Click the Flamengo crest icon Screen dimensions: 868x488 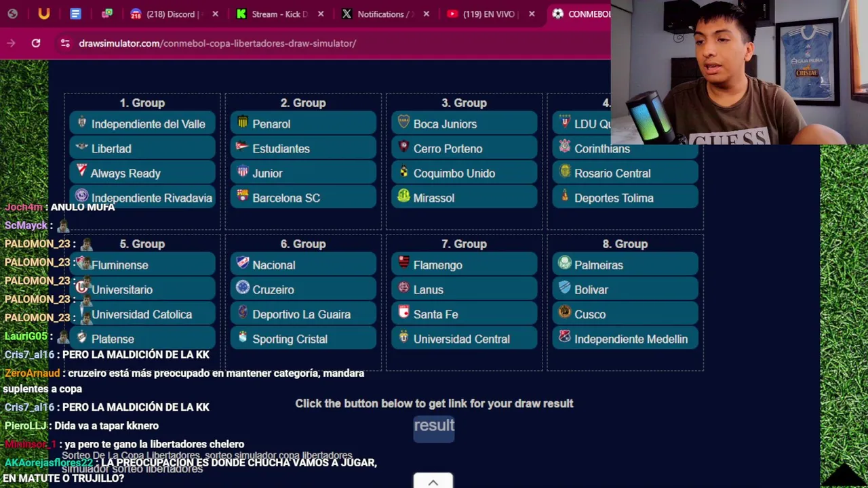point(403,264)
